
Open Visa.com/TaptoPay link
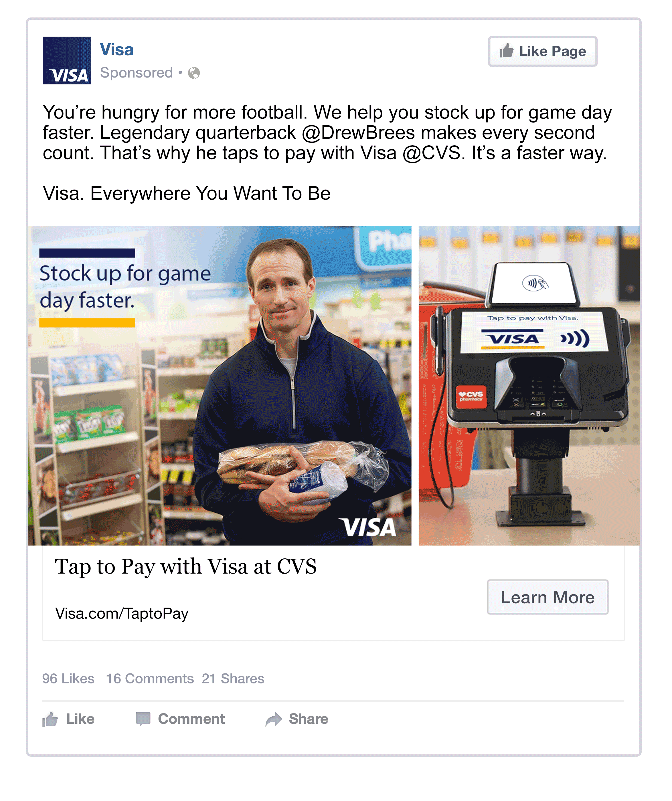[x=122, y=613]
